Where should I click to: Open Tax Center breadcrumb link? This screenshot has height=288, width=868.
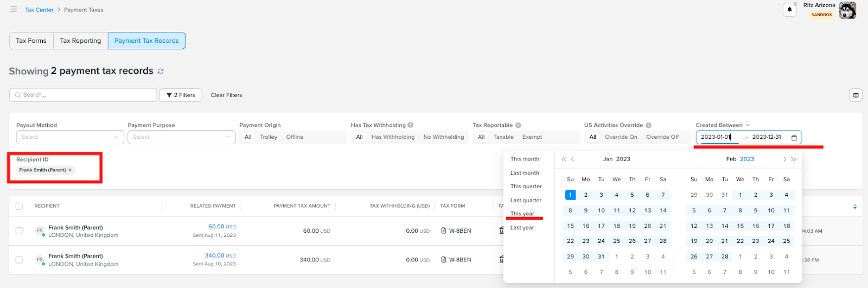click(x=39, y=10)
